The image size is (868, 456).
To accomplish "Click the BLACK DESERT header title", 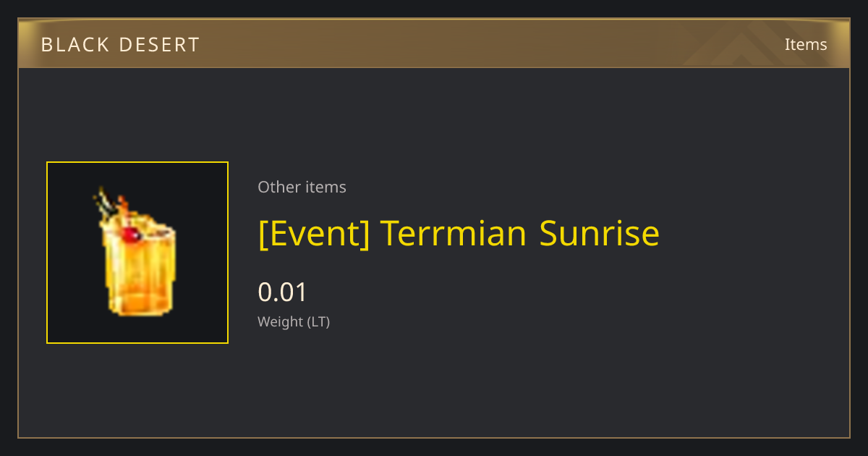I will click(x=120, y=45).
